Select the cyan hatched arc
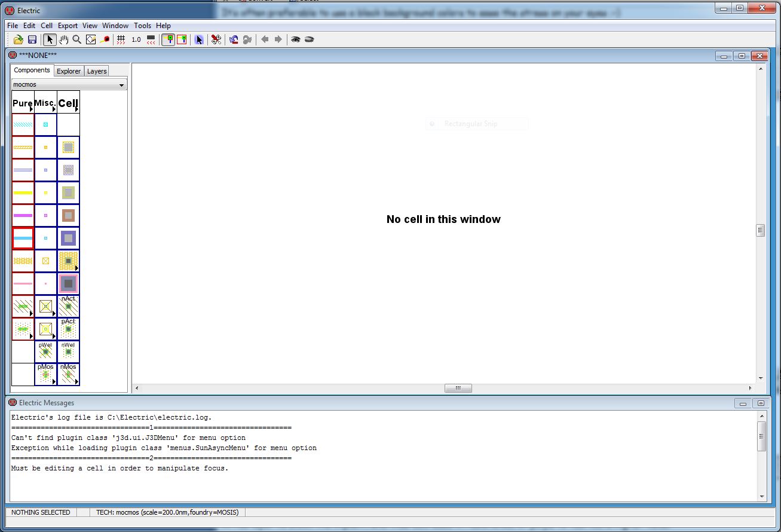 tap(23, 125)
